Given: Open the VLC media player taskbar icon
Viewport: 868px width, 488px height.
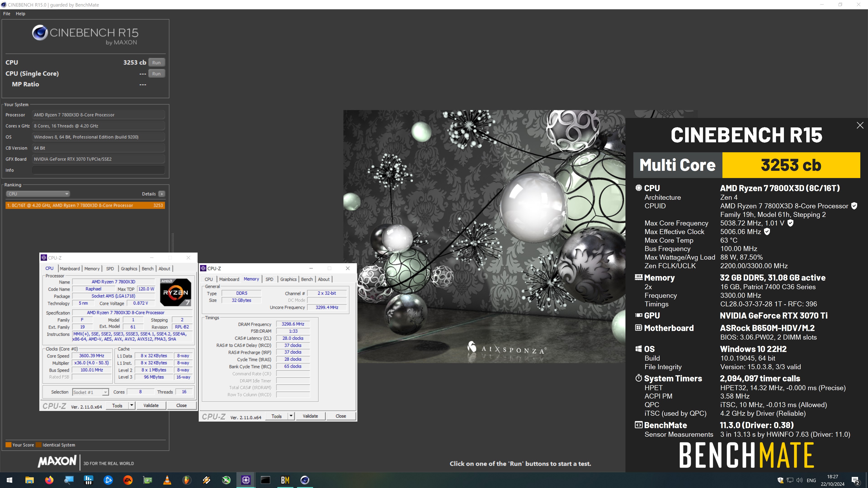Looking at the screenshot, I should (x=167, y=480).
